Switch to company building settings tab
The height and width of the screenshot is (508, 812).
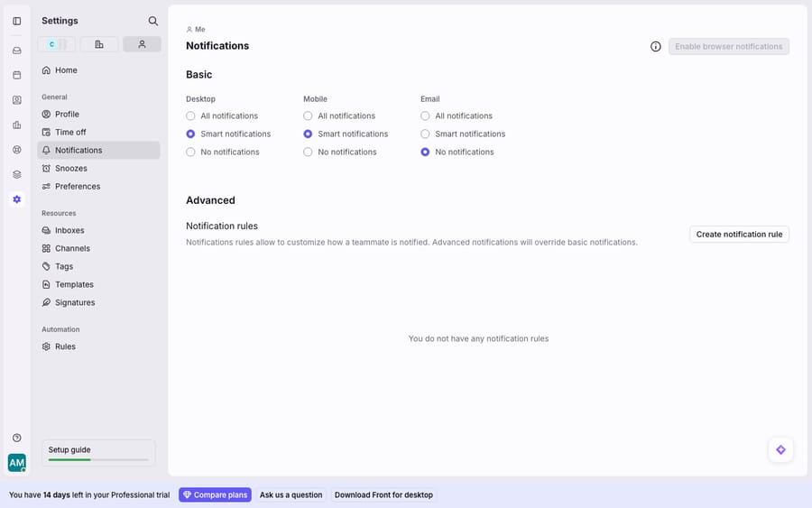[99, 44]
